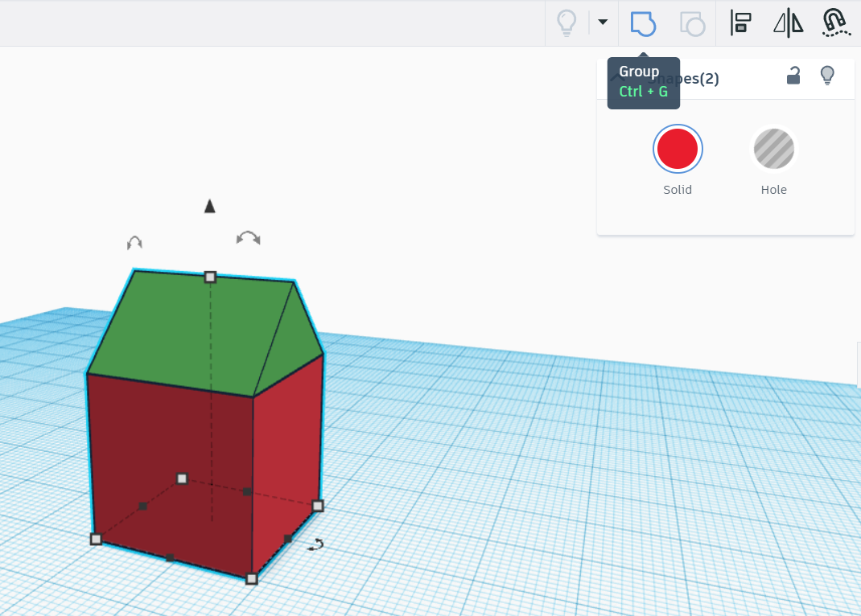861x616 pixels.
Task: Click the black midpoint handle on front-left base edge
Action: pyautogui.click(x=171, y=558)
